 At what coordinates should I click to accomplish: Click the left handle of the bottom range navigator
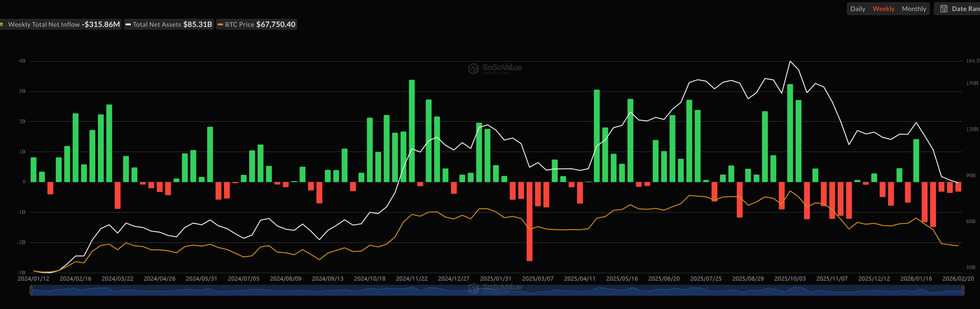31,289
